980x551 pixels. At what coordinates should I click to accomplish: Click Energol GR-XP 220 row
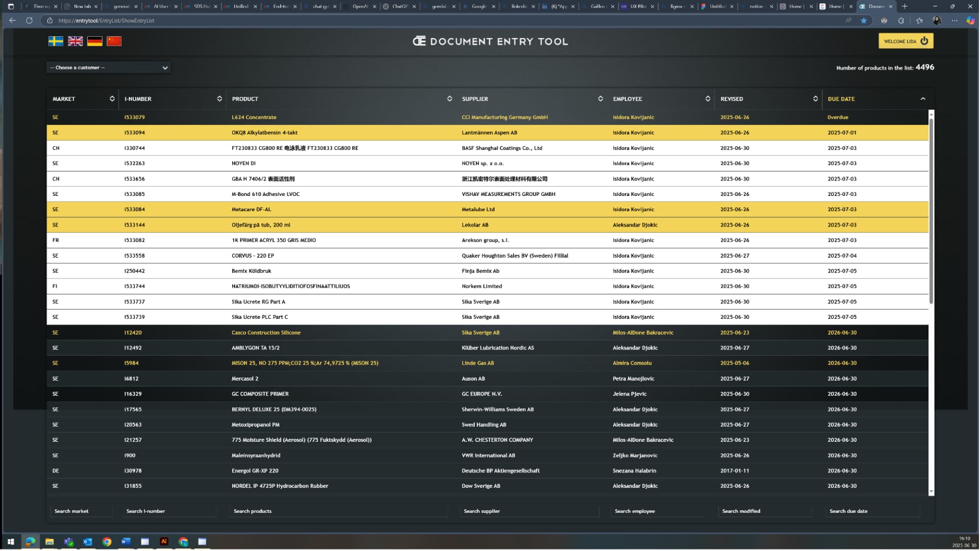tap(487, 471)
